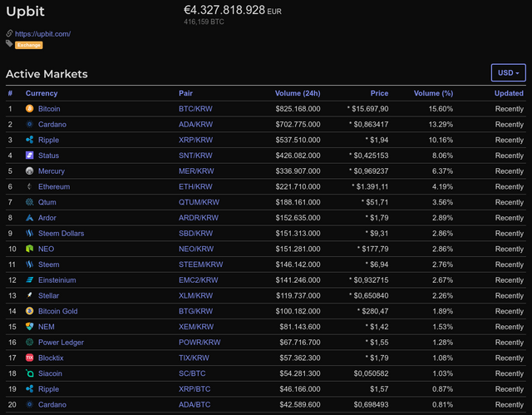Sort table by Price column header
The width and height of the screenshot is (532, 415).
click(379, 93)
